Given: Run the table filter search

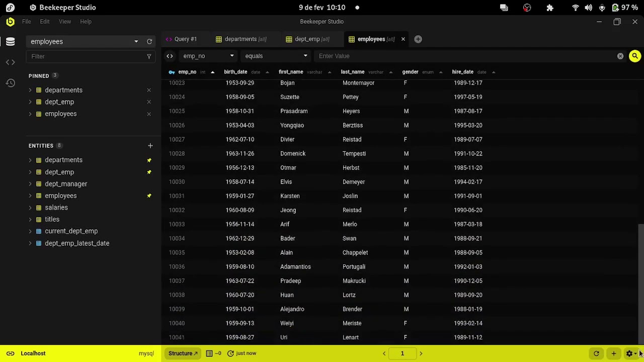Looking at the screenshot, I should 635,56.
